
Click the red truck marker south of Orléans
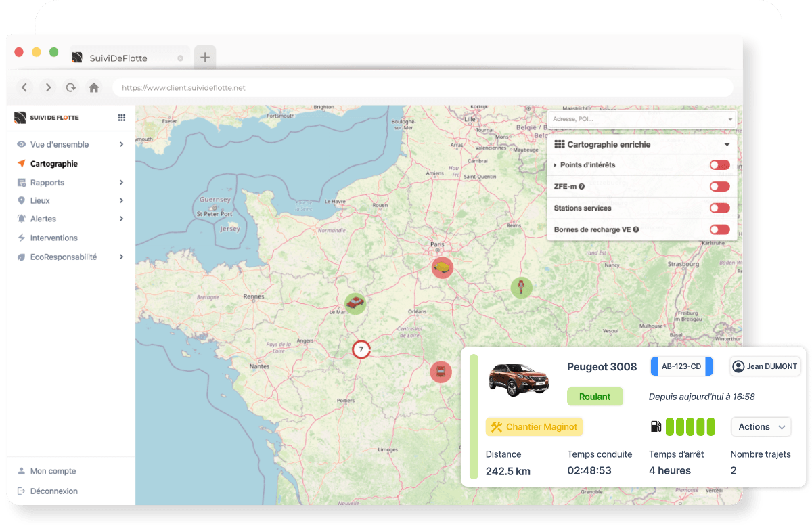pos(441,372)
